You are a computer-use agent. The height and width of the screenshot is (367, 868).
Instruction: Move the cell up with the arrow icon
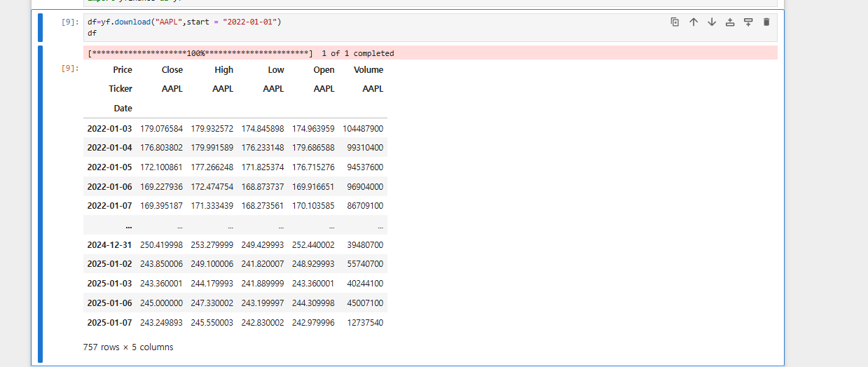694,22
